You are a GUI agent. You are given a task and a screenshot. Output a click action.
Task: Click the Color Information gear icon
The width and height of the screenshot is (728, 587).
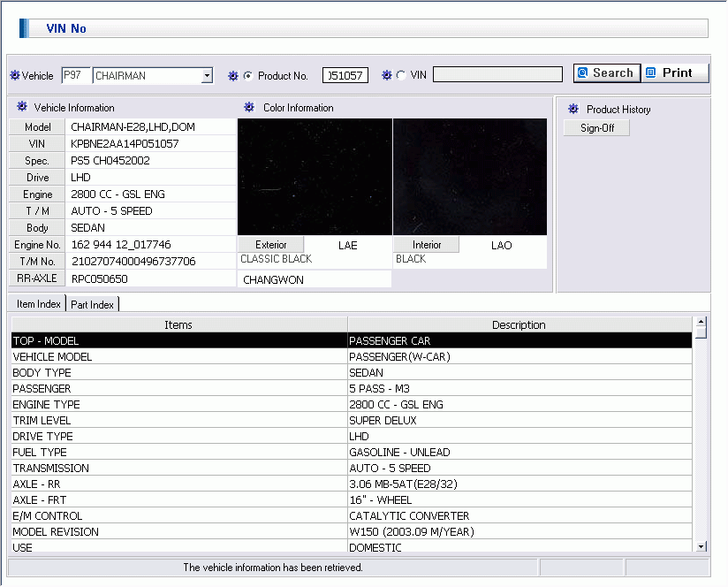click(249, 107)
